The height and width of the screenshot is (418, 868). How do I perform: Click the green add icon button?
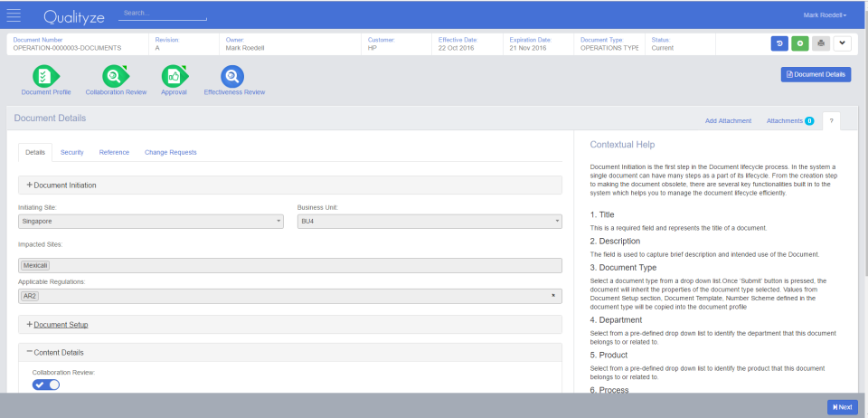(x=800, y=43)
